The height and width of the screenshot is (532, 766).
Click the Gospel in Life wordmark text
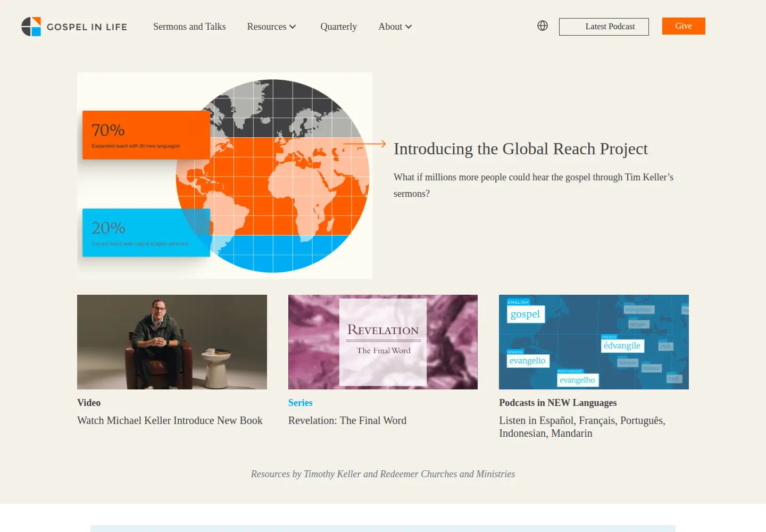pyautogui.click(x=87, y=27)
